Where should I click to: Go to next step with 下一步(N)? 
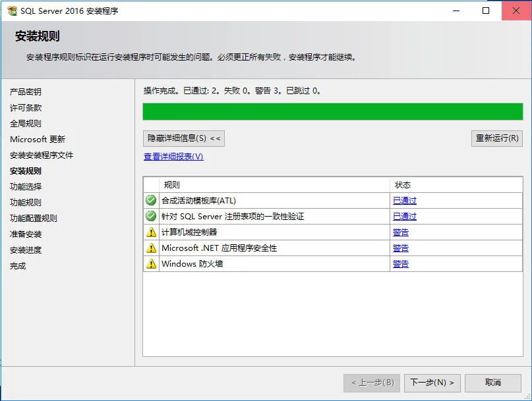(432, 383)
